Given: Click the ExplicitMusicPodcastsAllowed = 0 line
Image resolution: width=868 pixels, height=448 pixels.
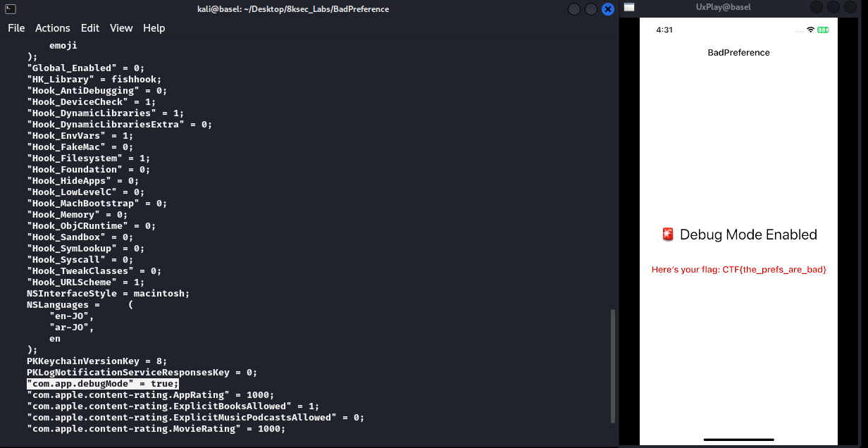Looking at the screenshot, I should 195,418.
